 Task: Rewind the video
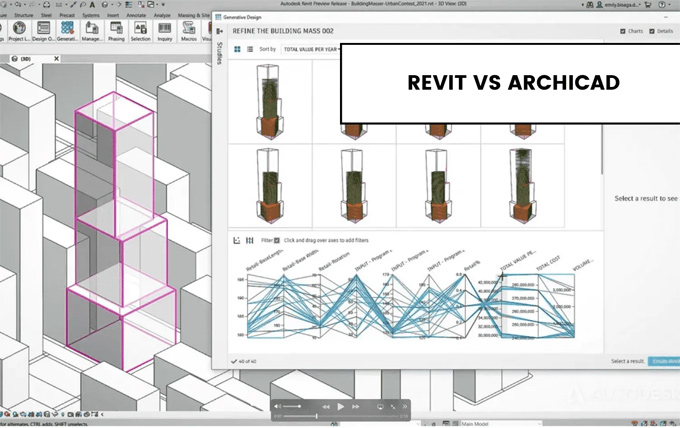click(326, 406)
